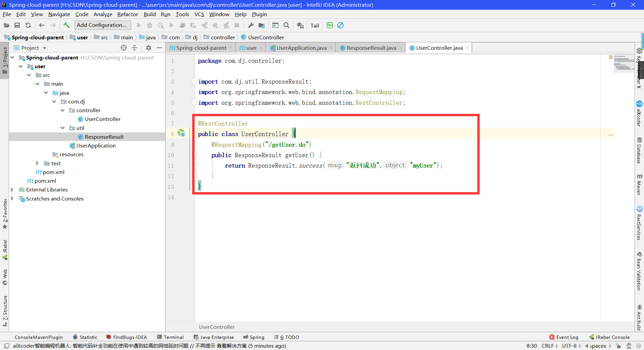
Task: Open Project Structure icon in toolbar
Action: (x=262, y=25)
